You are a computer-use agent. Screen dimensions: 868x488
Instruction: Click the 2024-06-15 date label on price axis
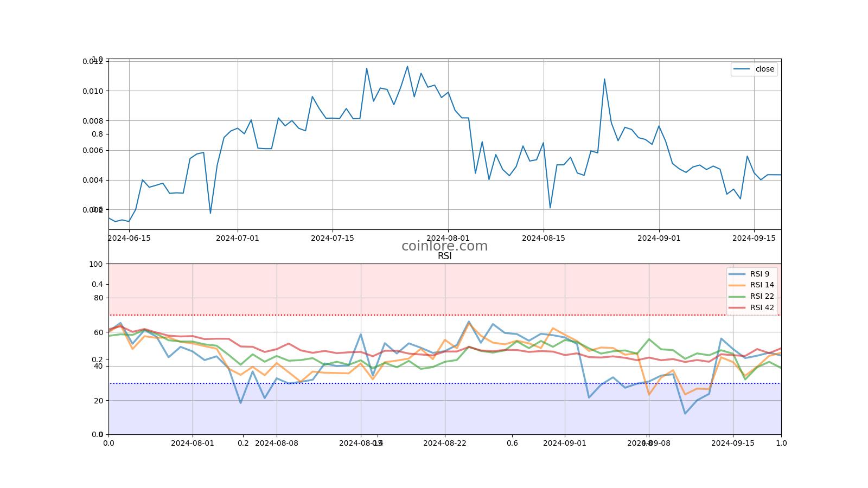129,238
